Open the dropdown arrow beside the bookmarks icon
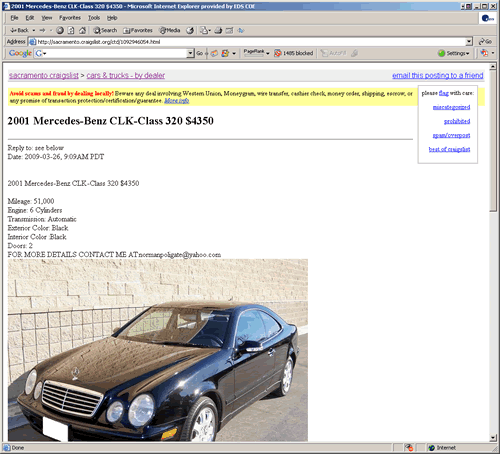Viewport: 500px width, 454px height. coord(234,53)
